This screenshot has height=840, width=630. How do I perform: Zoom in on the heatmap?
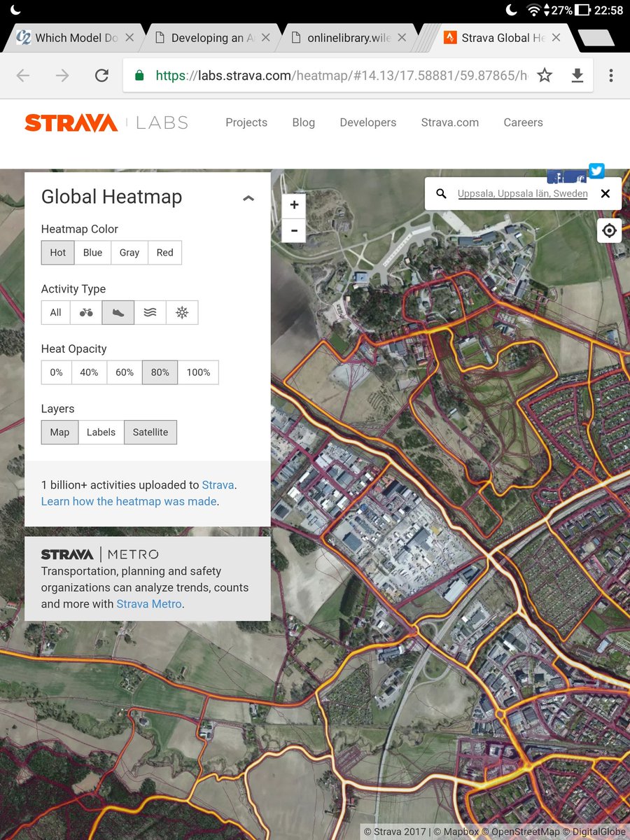(294, 205)
